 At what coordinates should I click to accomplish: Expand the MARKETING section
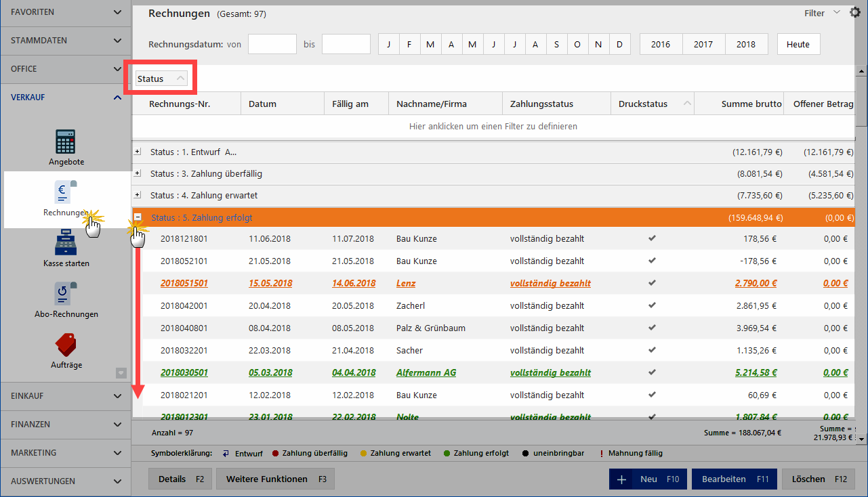[x=66, y=453]
